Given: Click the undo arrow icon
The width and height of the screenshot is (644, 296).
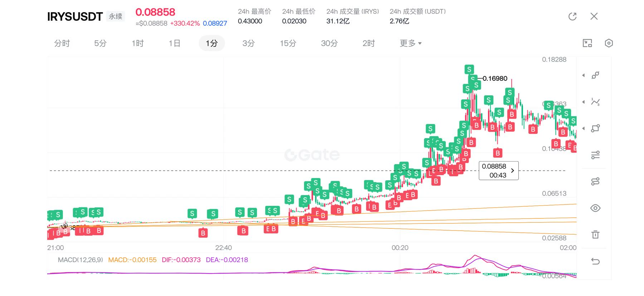Looking at the screenshot, I should [x=595, y=261].
